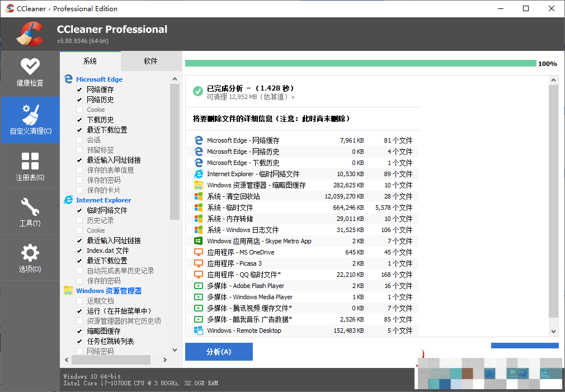Click the media icon on the Adobe Flash Player row

pos(198,285)
